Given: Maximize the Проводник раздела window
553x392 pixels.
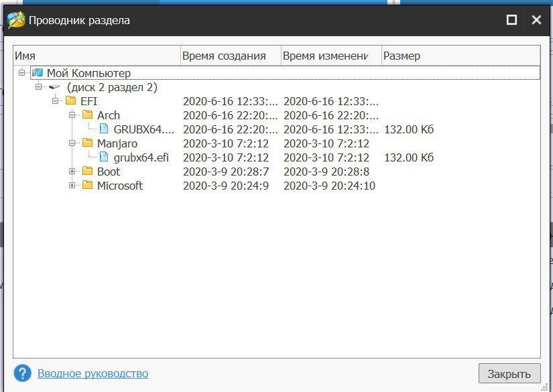Looking at the screenshot, I should point(511,19).
